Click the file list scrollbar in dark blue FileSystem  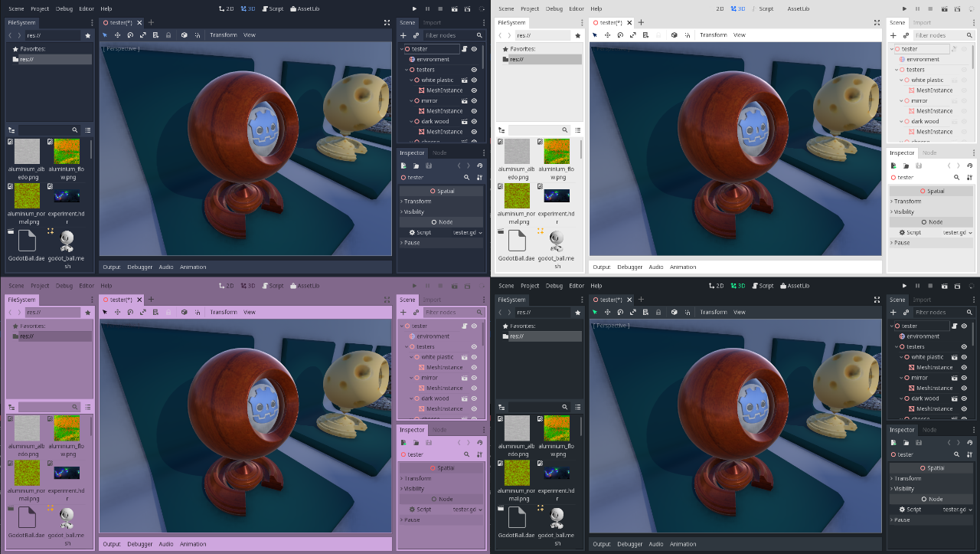click(x=92, y=149)
